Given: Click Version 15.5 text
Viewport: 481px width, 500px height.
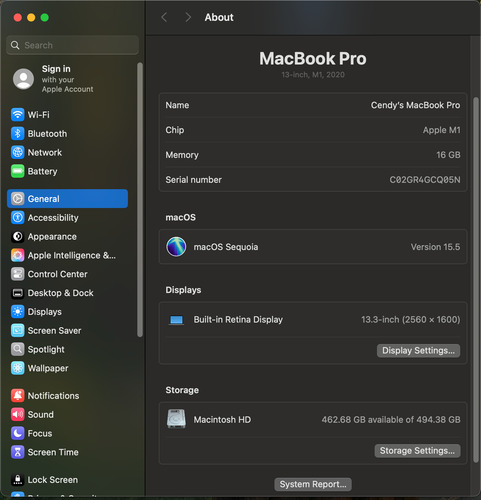Looking at the screenshot, I should (x=435, y=247).
